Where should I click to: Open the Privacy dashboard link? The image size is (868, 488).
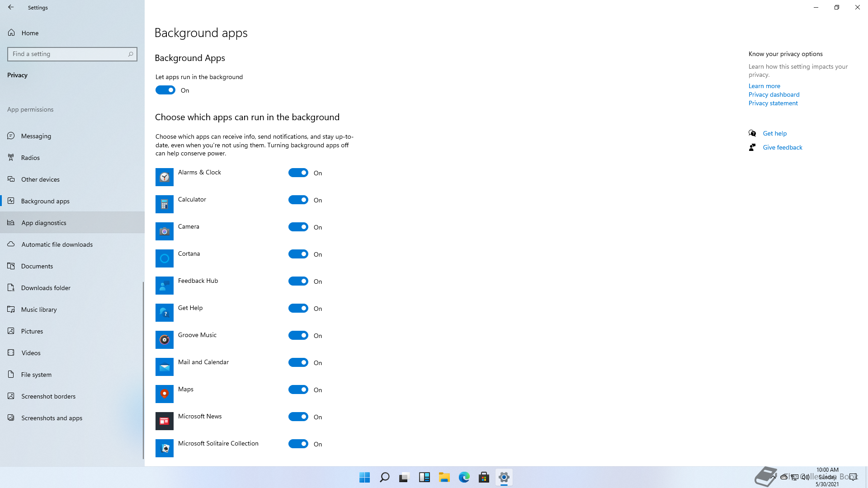(774, 94)
